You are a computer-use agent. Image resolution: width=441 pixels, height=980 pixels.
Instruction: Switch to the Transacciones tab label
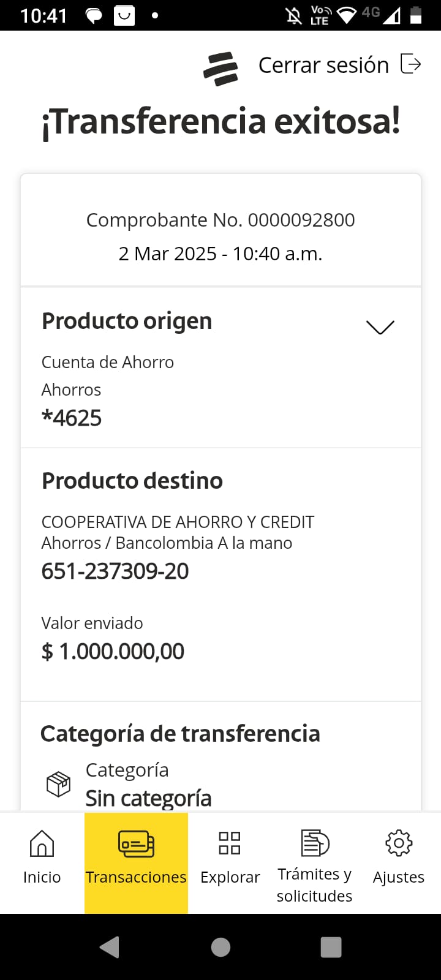click(x=136, y=877)
